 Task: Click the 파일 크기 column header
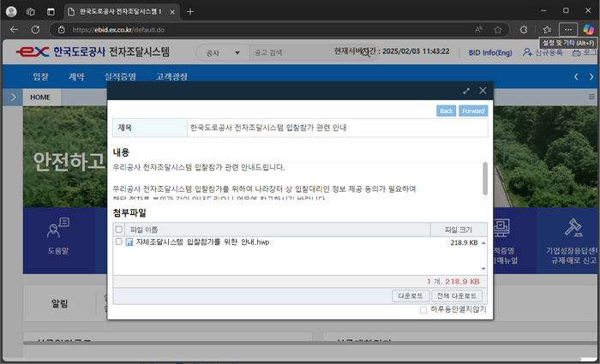coord(459,230)
